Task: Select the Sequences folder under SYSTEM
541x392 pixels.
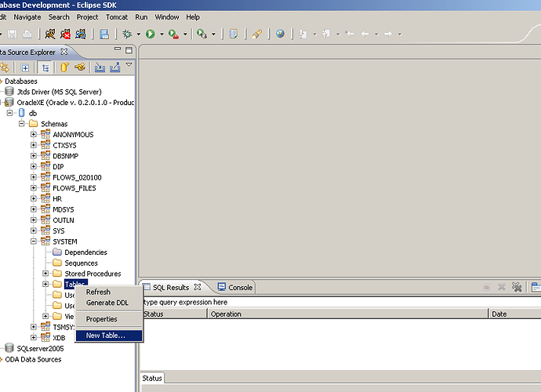Action: [x=81, y=263]
